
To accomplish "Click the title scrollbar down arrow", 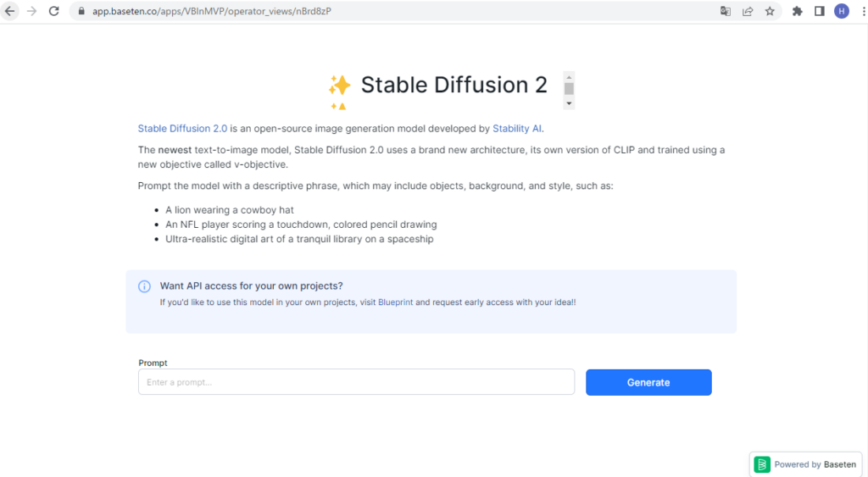I will 569,103.
